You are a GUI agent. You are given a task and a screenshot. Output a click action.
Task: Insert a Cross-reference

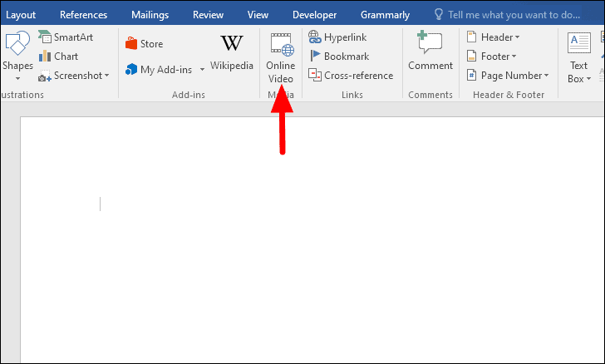[x=351, y=76]
